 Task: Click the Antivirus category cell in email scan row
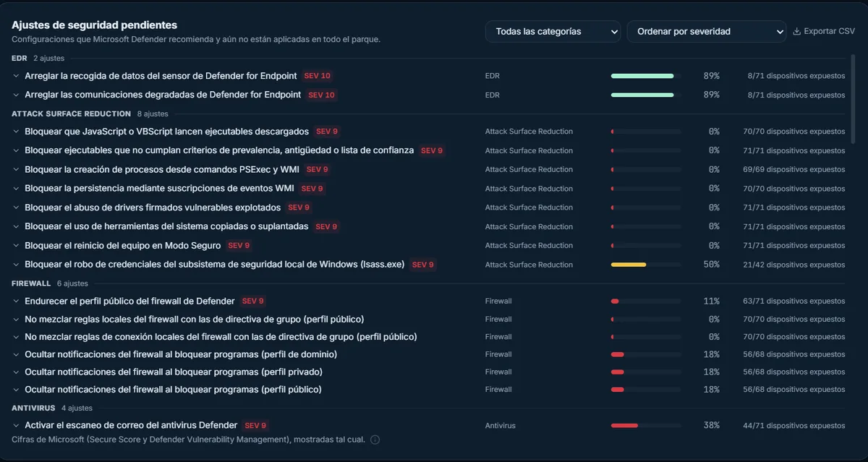pos(501,426)
